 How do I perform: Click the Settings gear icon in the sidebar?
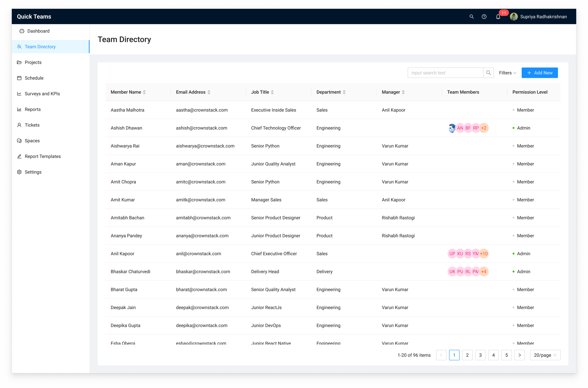19,172
